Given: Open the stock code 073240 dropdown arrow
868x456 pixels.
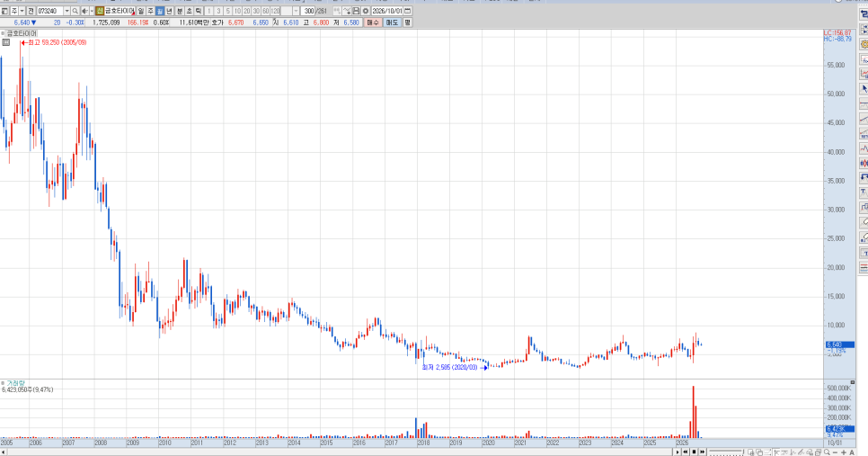Looking at the screenshot, I should (x=67, y=11).
